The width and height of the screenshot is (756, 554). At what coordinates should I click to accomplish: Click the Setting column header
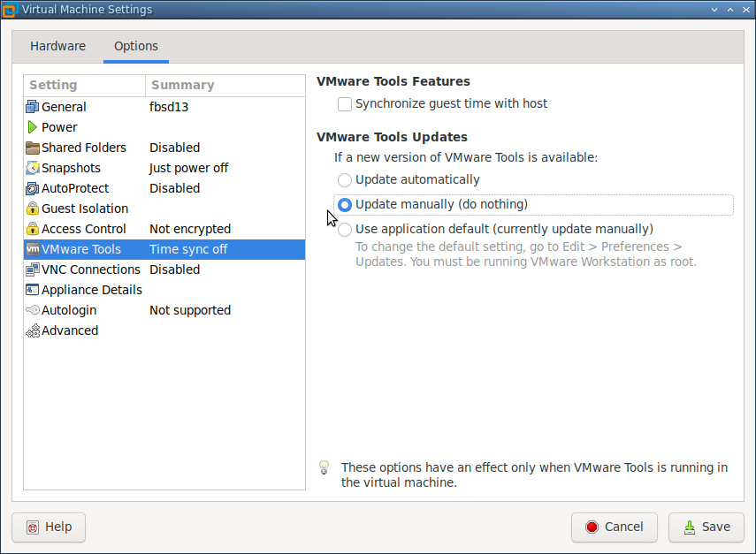tap(84, 86)
